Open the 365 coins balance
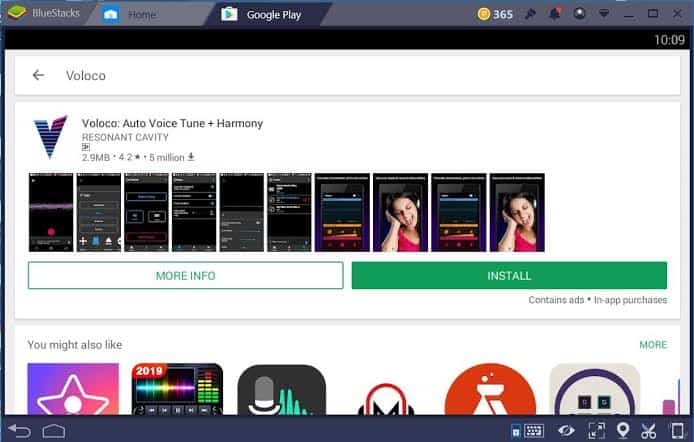Image resolution: width=694 pixels, height=442 pixels. [495, 14]
